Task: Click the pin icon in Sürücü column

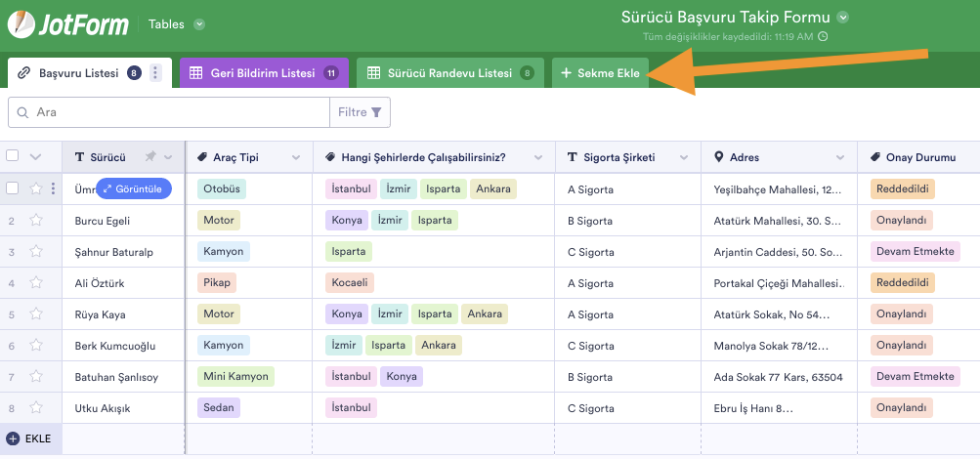Action: [x=150, y=157]
